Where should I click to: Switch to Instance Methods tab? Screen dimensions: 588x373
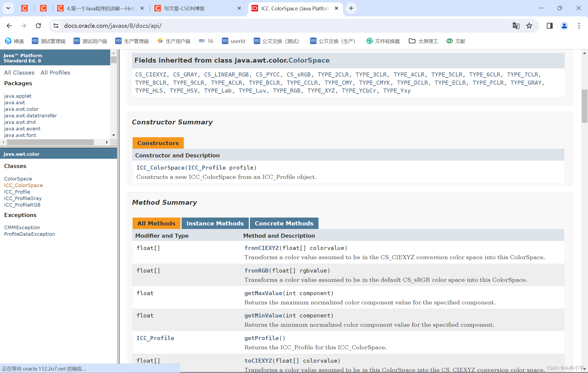[x=215, y=223]
